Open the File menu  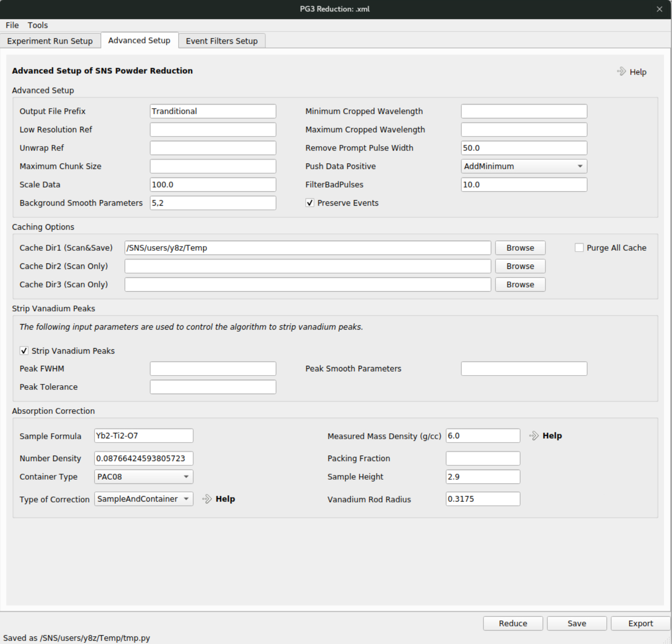pyautogui.click(x=12, y=25)
